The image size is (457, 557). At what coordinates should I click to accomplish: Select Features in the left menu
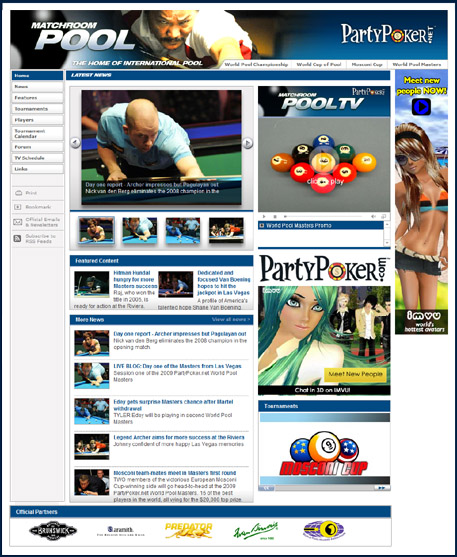click(x=37, y=98)
